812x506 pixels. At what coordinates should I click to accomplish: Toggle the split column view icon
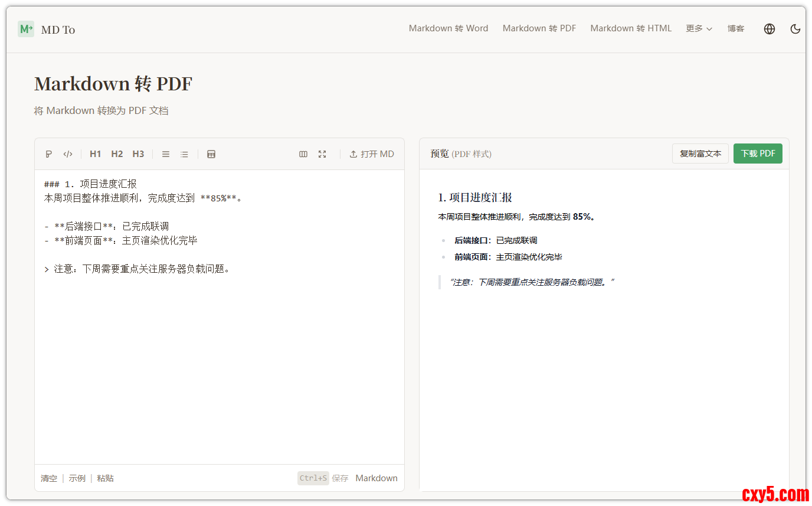click(x=303, y=154)
